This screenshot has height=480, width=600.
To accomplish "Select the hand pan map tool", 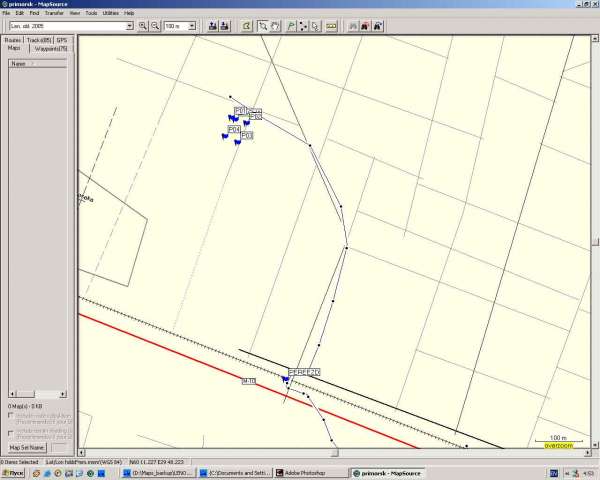I will 275,25.
